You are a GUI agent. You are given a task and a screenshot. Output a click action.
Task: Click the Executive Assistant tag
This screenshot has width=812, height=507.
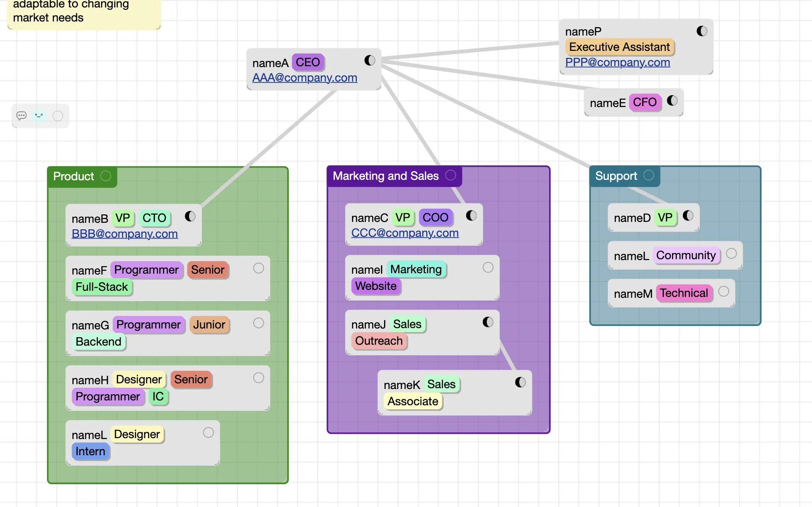point(619,47)
